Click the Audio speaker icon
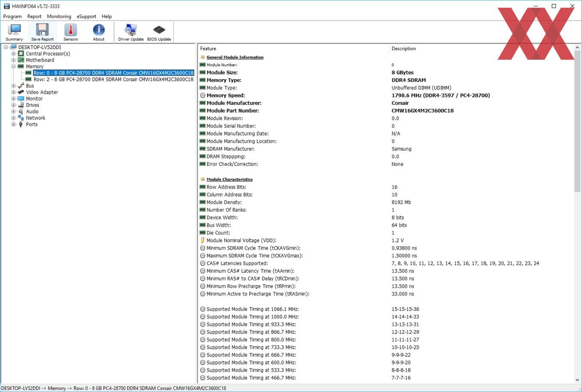This screenshot has height=392, width=582. coord(21,111)
